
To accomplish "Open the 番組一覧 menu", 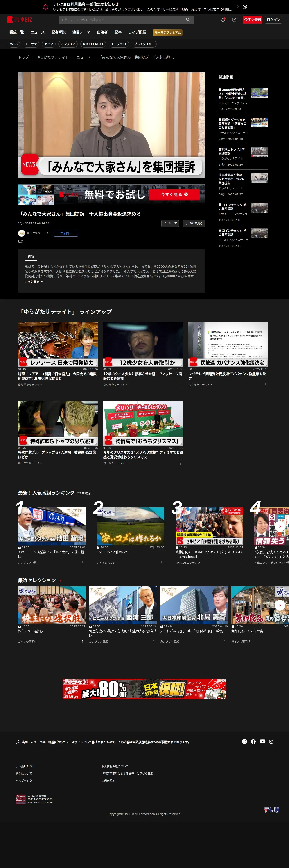I will [x=16, y=32].
